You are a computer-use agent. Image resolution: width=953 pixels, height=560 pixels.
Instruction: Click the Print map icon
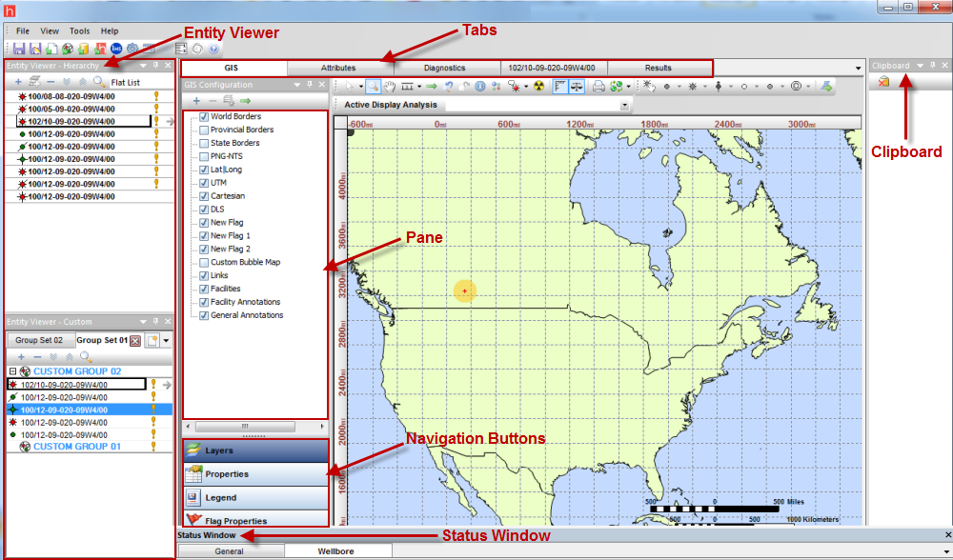click(x=598, y=86)
